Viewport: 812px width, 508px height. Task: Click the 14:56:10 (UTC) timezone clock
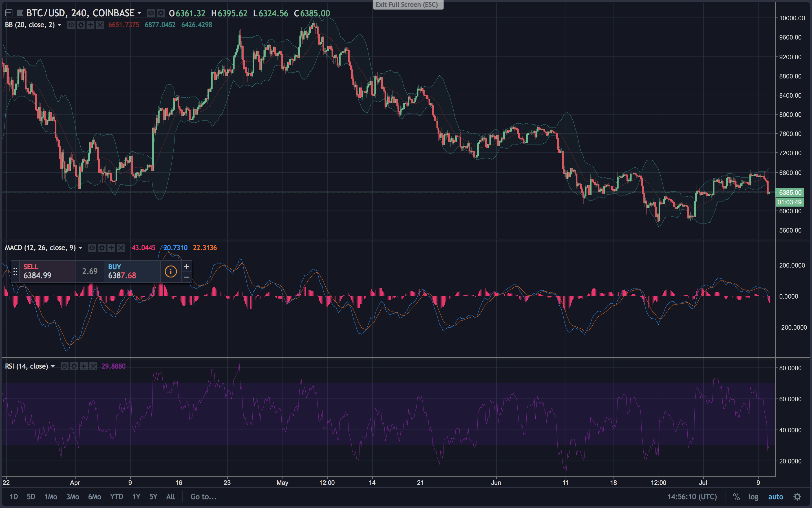(692, 497)
